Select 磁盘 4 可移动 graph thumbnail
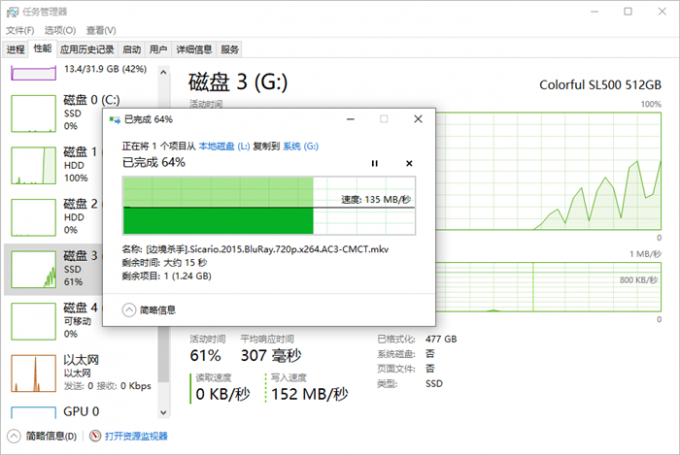 (x=33, y=321)
